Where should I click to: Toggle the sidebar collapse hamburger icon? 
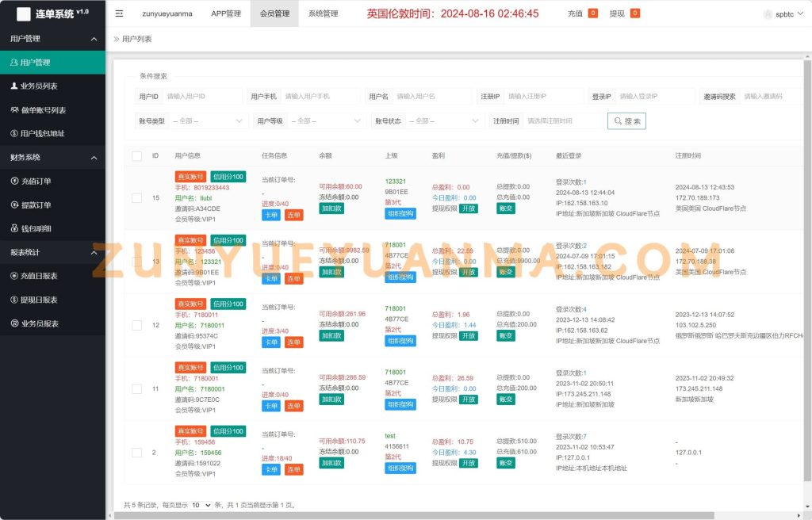click(119, 13)
